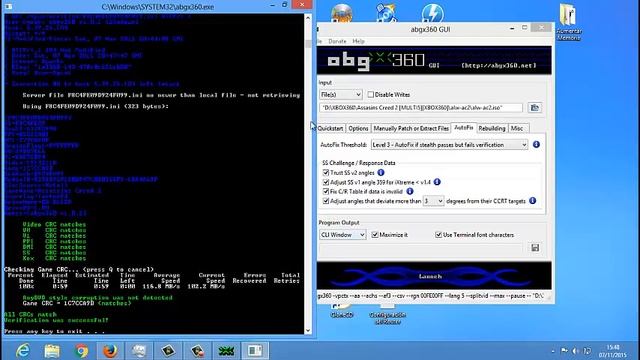Viewport: 640px width, 360px height.
Task: Click the orange disc desktop icon
Action: pyautogui.click(x=342, y=13)
